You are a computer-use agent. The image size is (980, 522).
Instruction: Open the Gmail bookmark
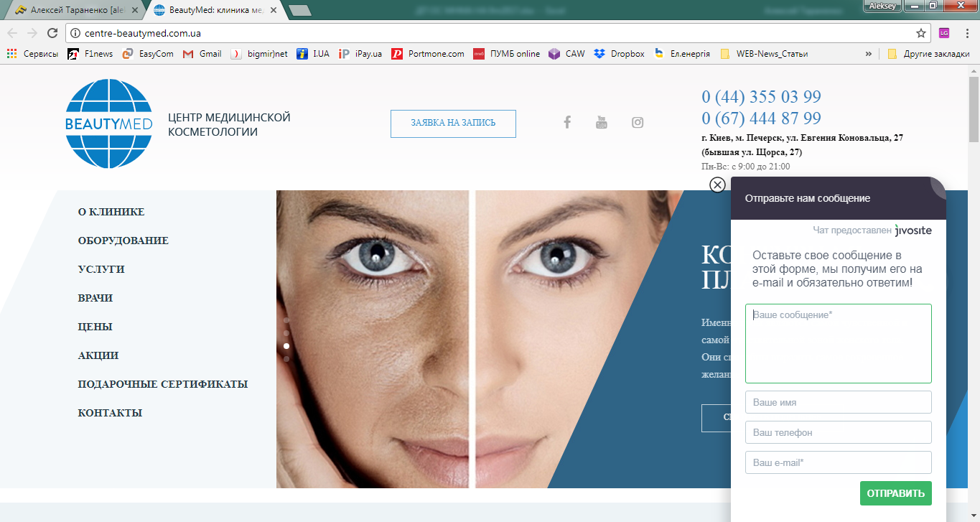(202, 54)
